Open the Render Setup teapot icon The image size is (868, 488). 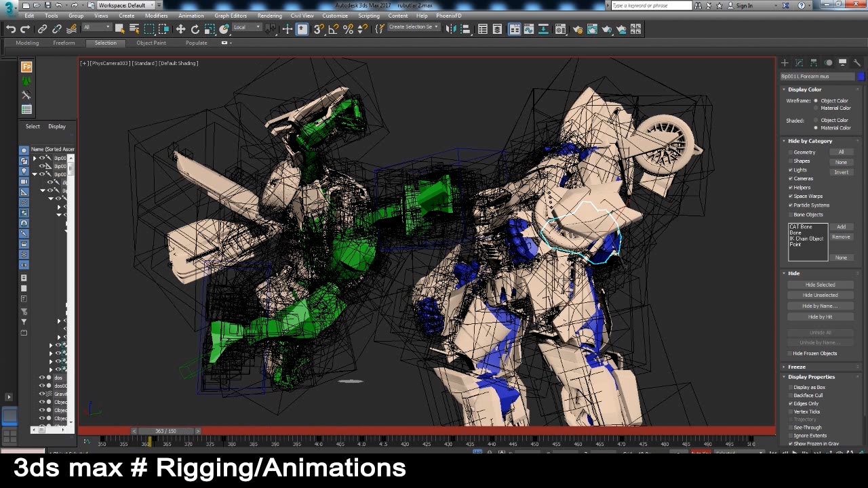577,29
